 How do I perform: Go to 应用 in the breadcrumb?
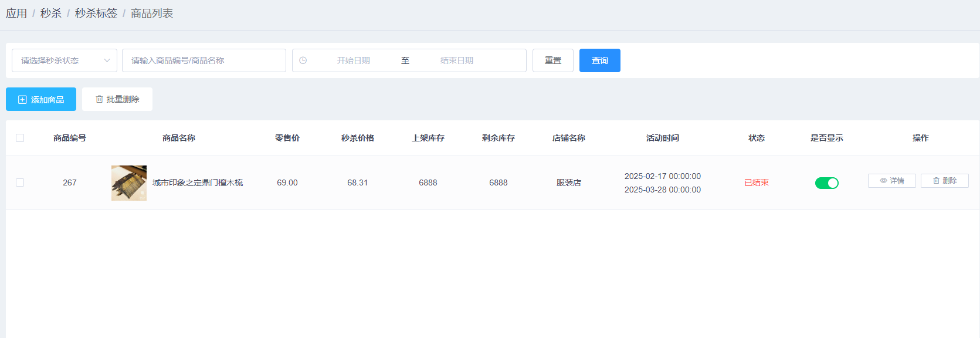click(x=16, y=13)
